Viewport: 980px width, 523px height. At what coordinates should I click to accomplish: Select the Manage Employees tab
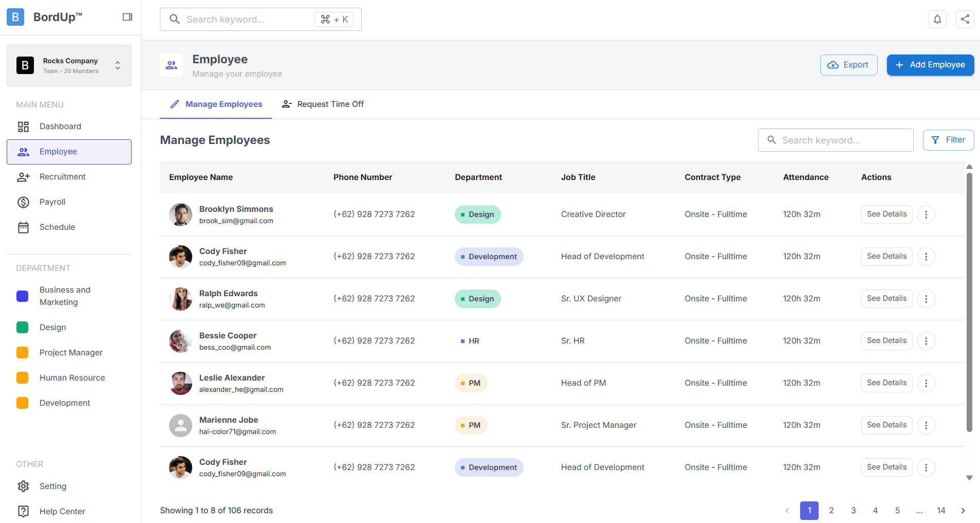click(216, 104)
